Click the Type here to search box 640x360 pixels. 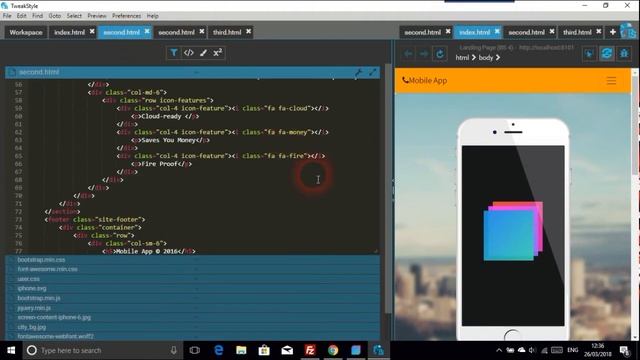point(102,350)
